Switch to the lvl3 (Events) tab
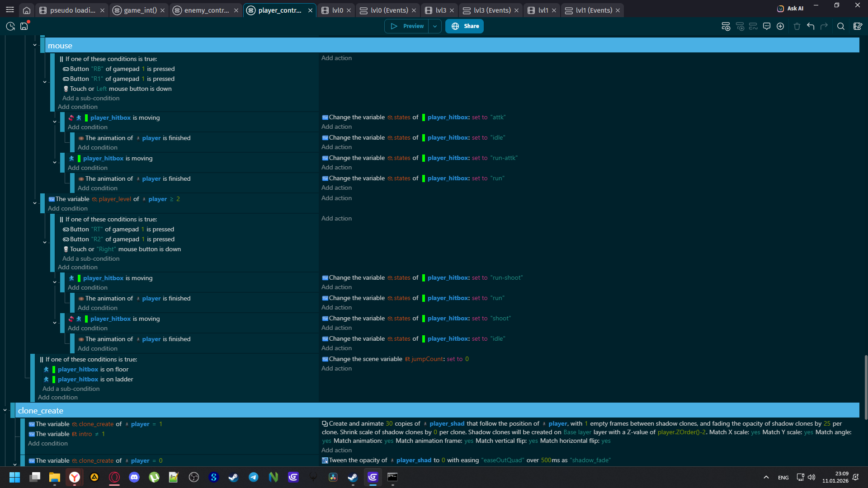The image size is (868, 488). coord(492,10)
